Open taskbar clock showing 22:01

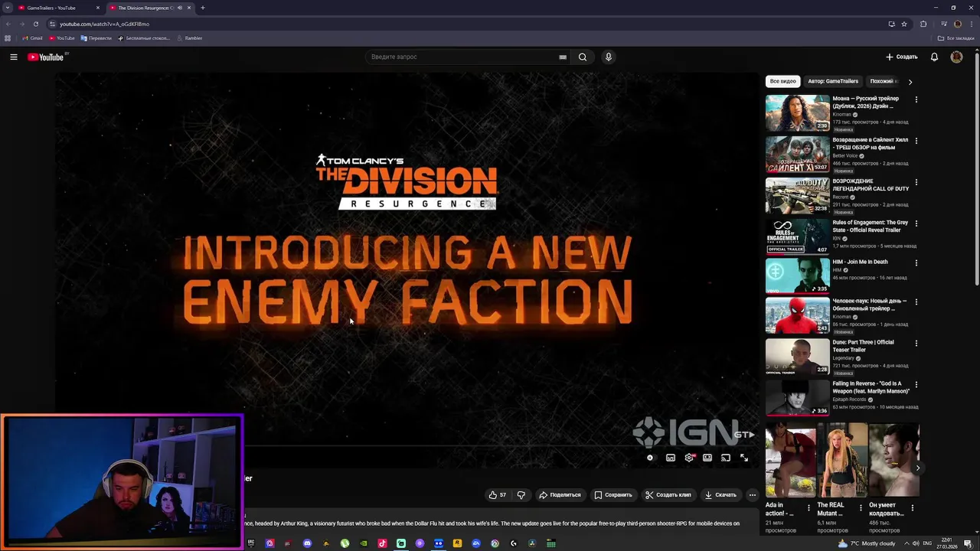coord(949,543)
